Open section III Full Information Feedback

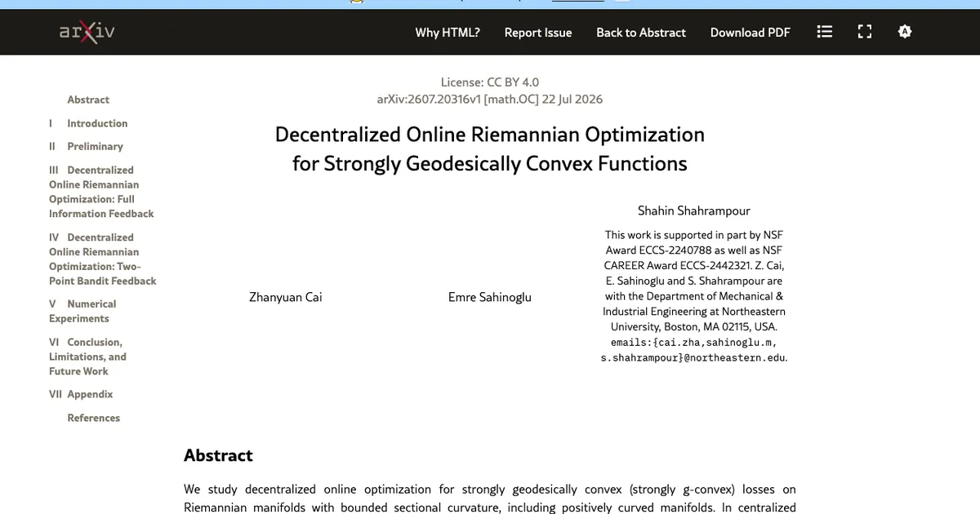(x=101, y=192)
